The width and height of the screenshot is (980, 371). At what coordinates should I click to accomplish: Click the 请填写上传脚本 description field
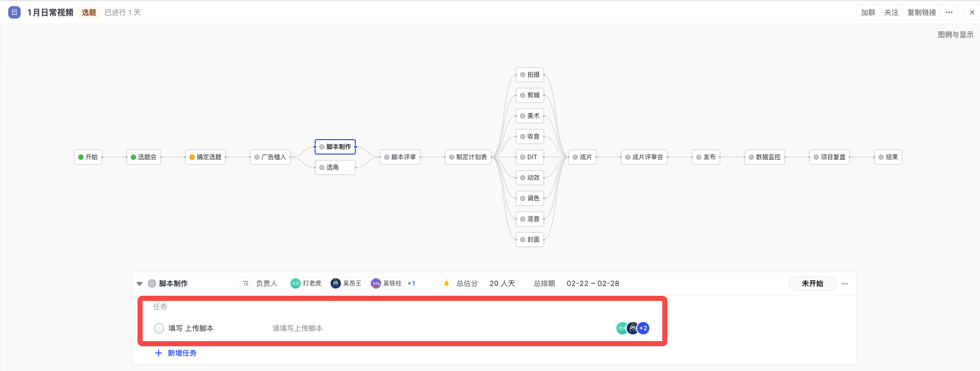(x=298, y=328)
